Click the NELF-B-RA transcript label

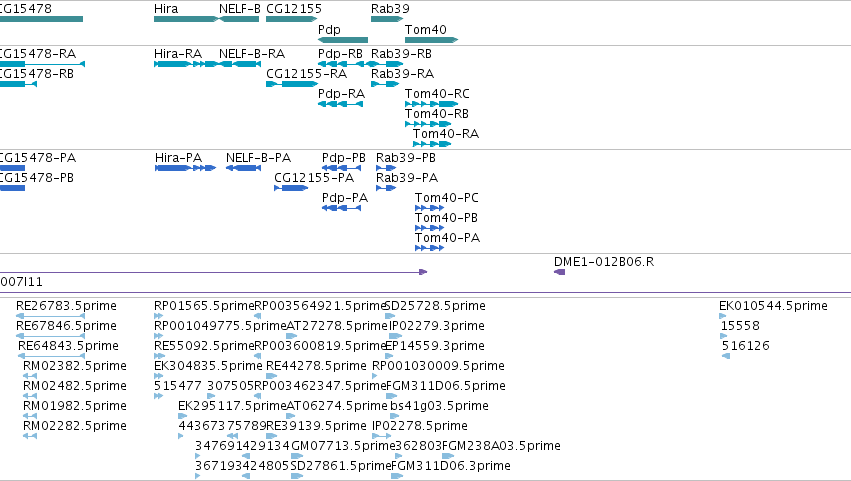tap(252, 54)
